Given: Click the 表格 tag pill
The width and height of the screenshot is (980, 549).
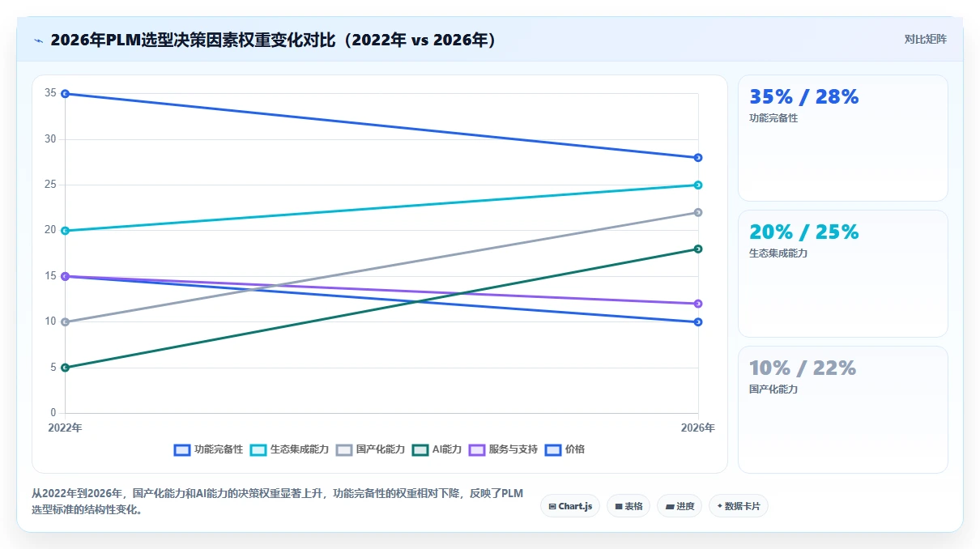Looking at the screenshot, I should (x=628, y=506).
